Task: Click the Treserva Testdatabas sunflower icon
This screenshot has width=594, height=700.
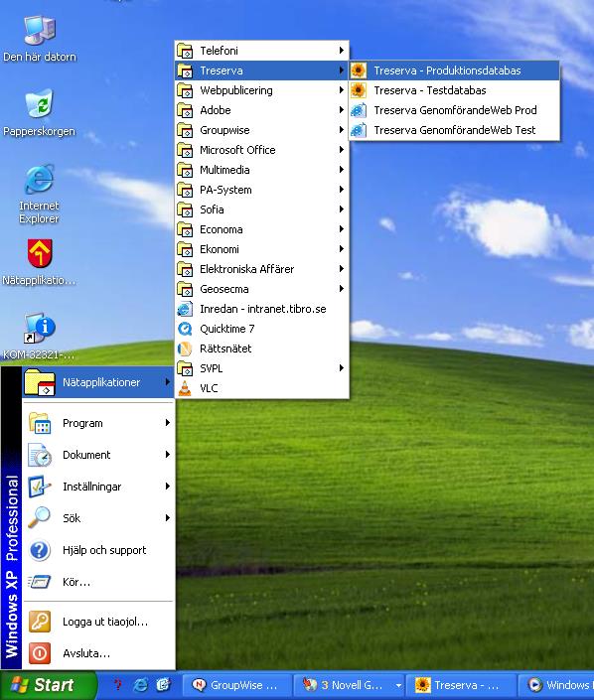Action: click(x=359, y=90)
